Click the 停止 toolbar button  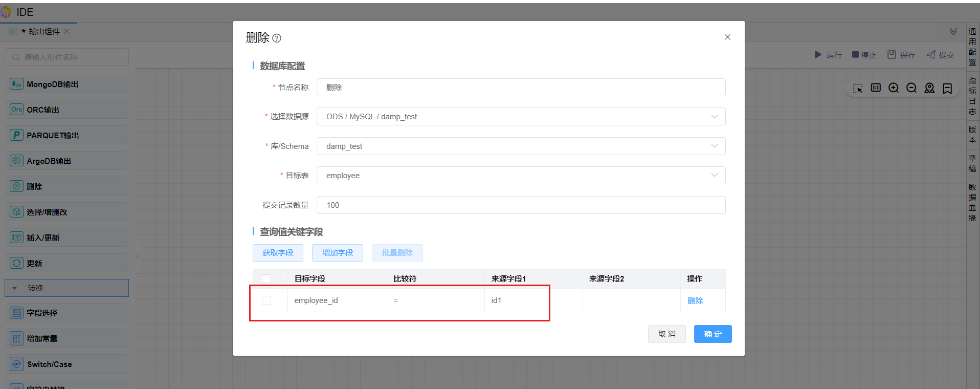864,55
